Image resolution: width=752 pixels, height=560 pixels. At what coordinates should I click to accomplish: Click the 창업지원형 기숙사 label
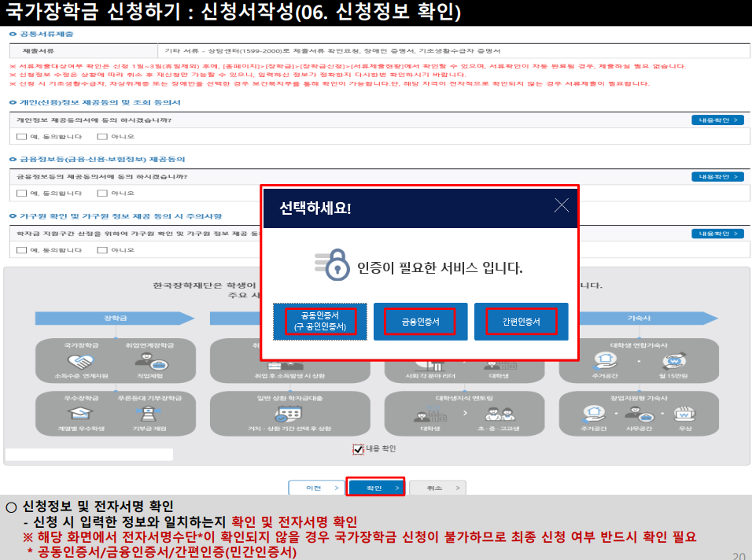pos(639,398)
